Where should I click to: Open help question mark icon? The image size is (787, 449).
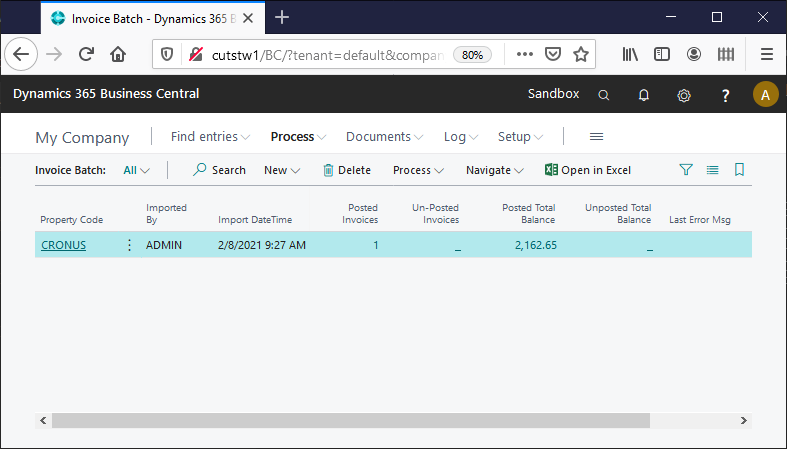click(725, 95)
